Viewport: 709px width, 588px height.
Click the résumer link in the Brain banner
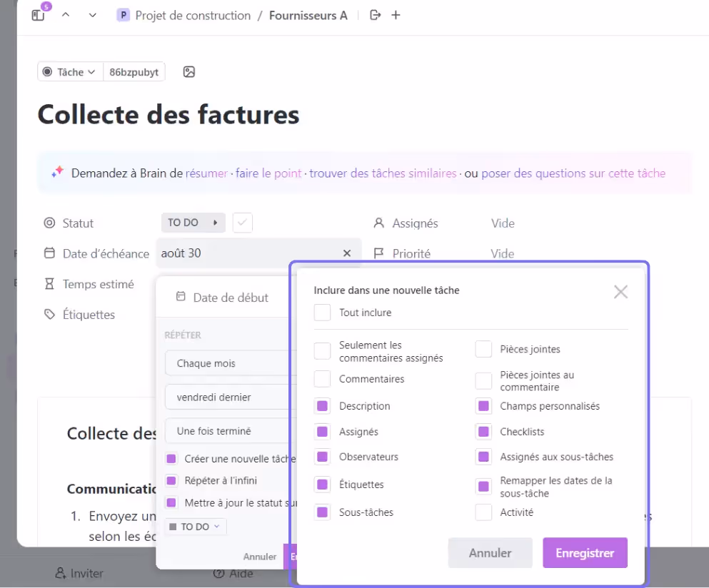(x=206, y=173)
